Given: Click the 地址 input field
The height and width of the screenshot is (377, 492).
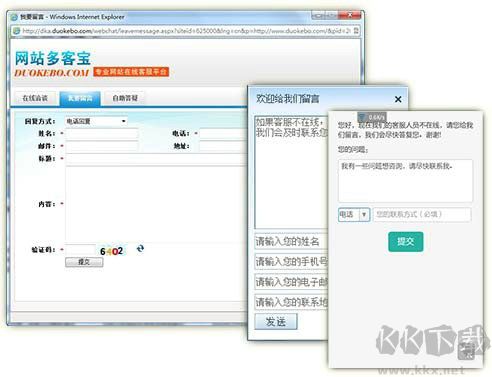Looking at the screenshot, I should pyautogui.click(x=224, y=146).
